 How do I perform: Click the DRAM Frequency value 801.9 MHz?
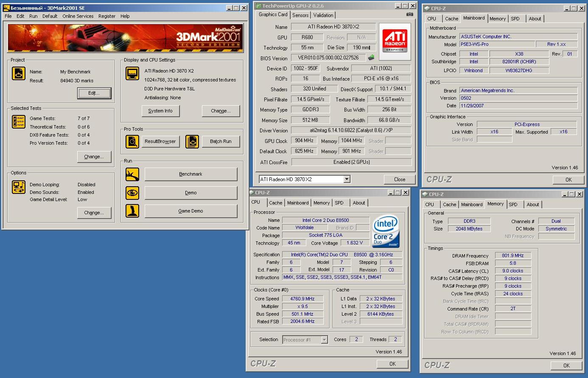tap(513, 256)
